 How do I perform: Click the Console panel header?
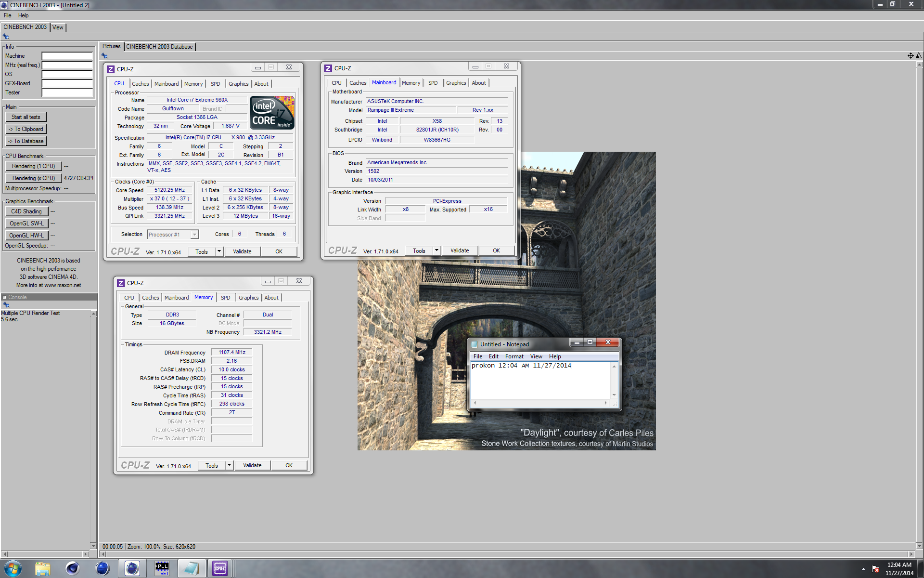point(49,297)
